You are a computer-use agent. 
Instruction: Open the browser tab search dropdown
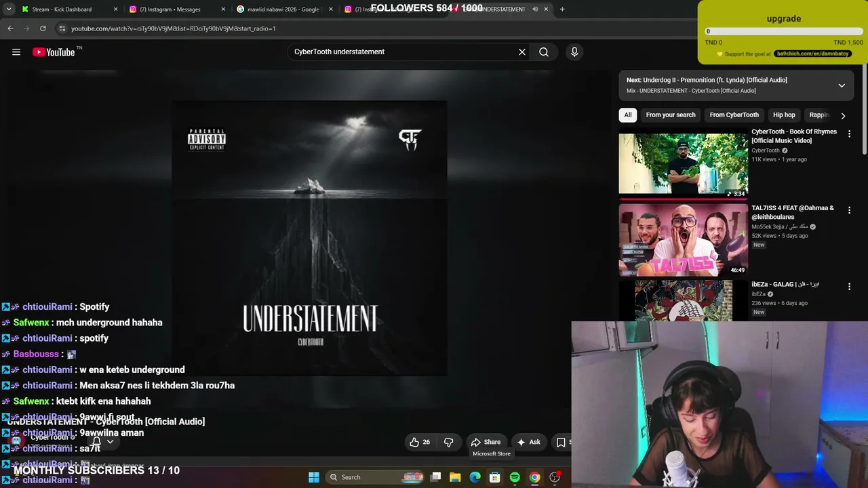click(9, 9)
